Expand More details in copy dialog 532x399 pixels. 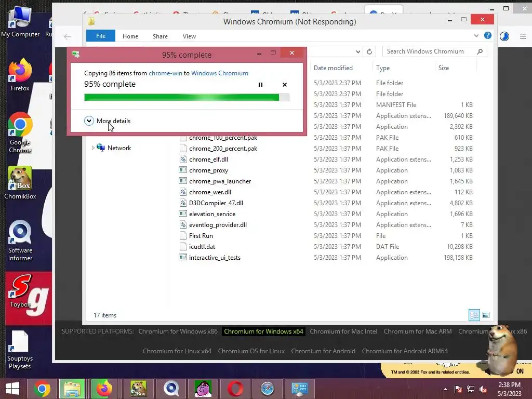point(107,121)
